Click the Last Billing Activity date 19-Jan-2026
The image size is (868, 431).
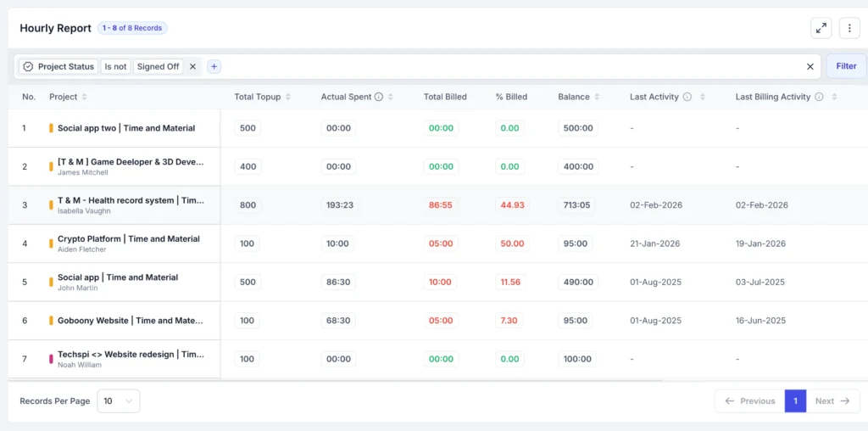[x=760, y=243]
